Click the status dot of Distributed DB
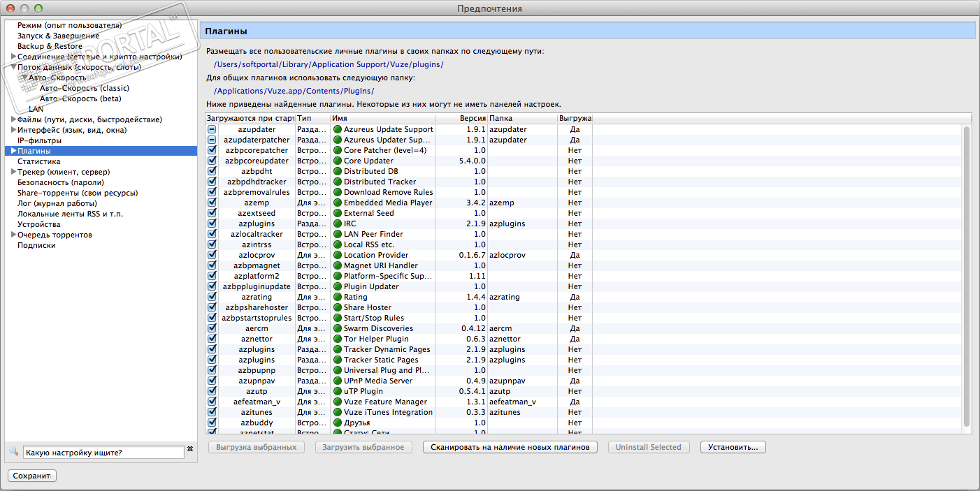Viewport: 980px width, 491px height. tap(337, 171)
